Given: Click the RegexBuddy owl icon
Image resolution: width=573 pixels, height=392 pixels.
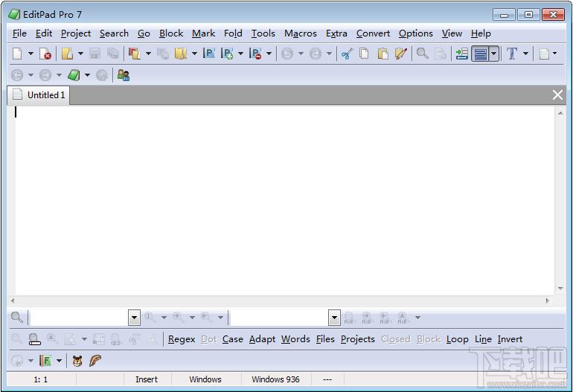Looking at the screenshot, I should [77, 361].
